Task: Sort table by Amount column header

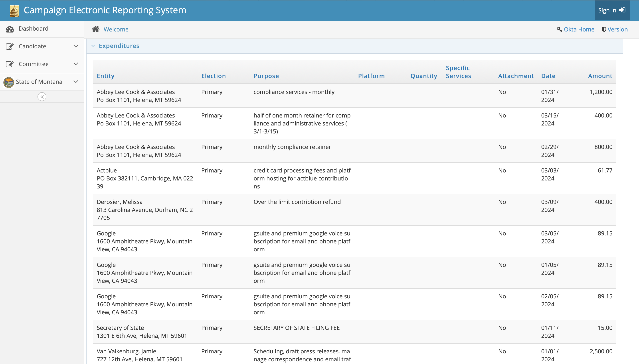Action: coord(600,76)
